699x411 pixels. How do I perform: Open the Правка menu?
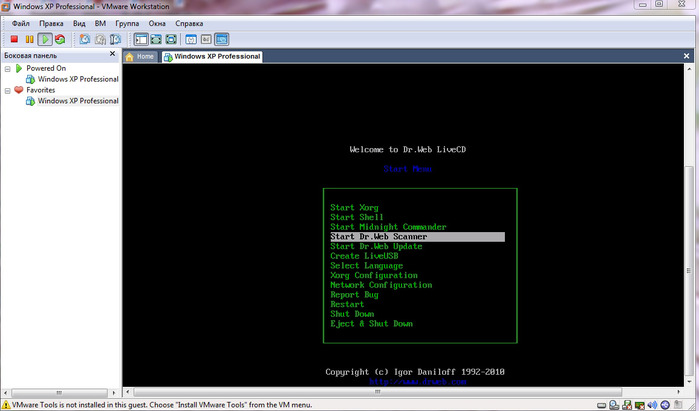click(x=51, y=23)
